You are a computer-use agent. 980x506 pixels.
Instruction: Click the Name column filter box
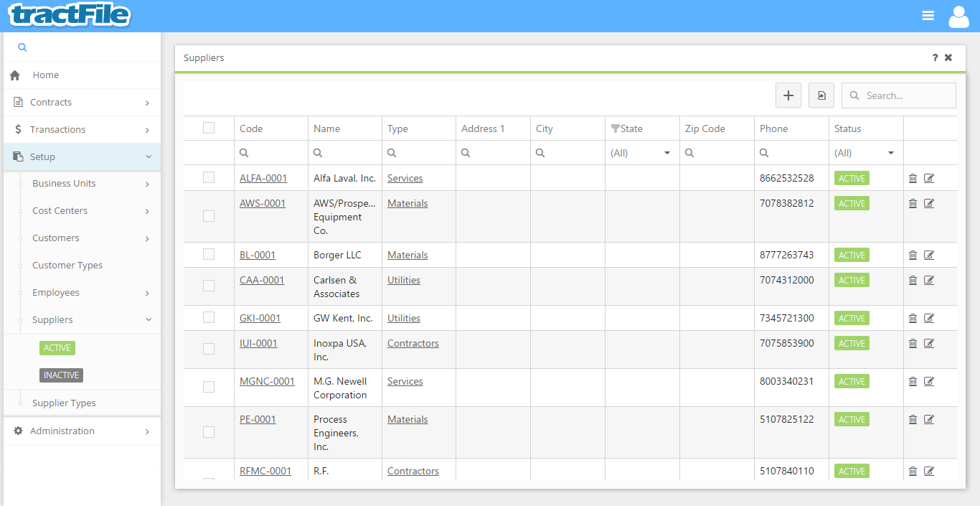pyautogui.click(x=345, y=153)
